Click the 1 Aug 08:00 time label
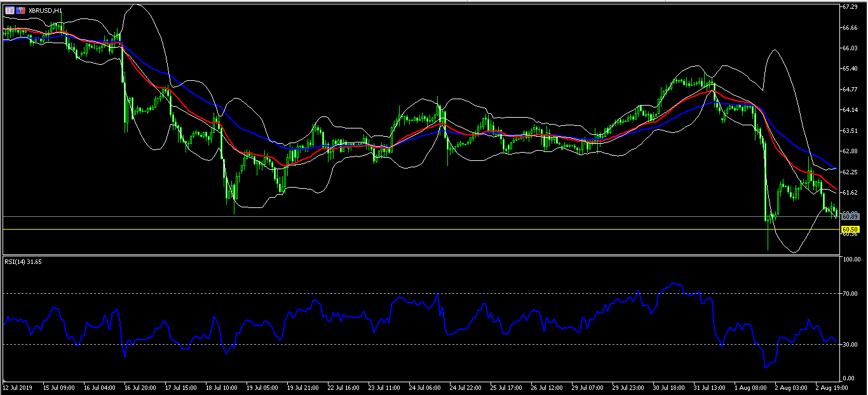Viewport: 868px width, 395px height. coord(750,387)
